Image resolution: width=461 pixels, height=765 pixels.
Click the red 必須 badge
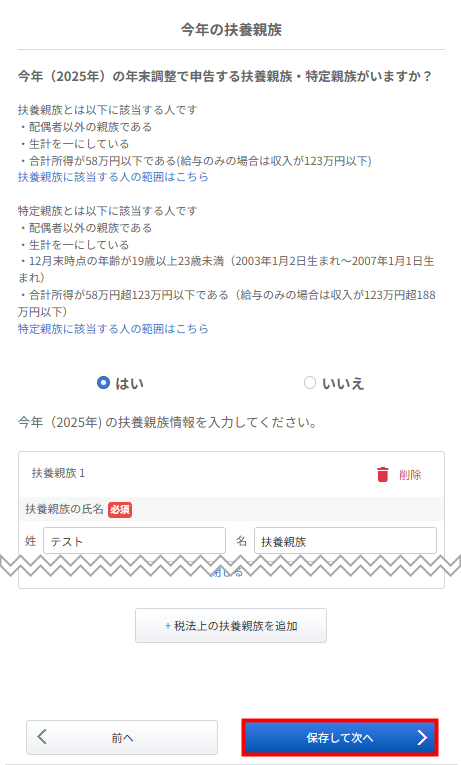click(120, 509)
